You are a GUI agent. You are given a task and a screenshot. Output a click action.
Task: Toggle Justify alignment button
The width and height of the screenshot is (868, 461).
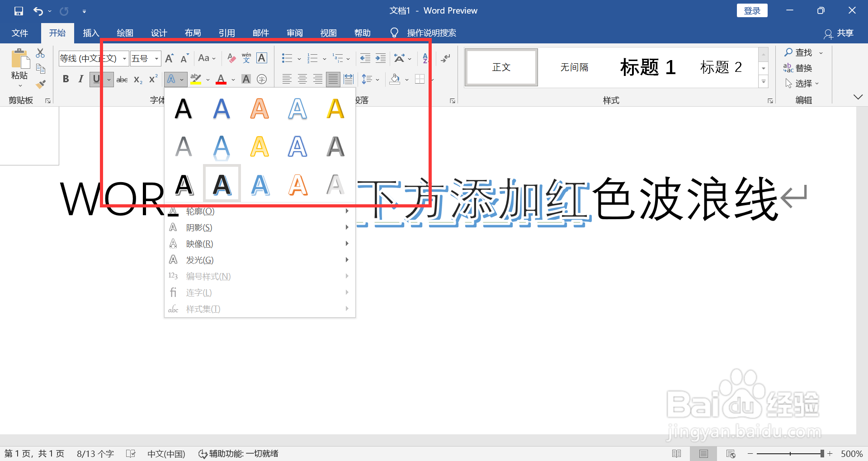[x=333, y=80]
